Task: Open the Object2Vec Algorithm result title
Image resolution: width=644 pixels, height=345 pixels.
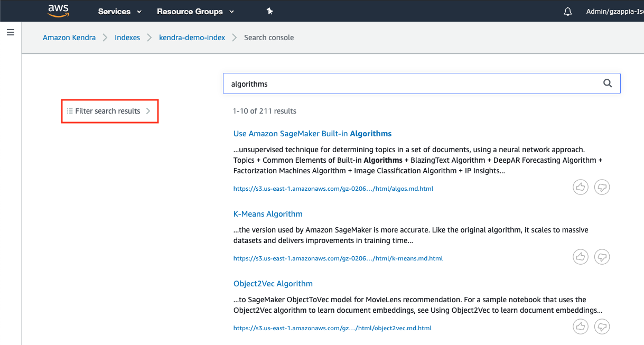Action: (x=273, y=284)
